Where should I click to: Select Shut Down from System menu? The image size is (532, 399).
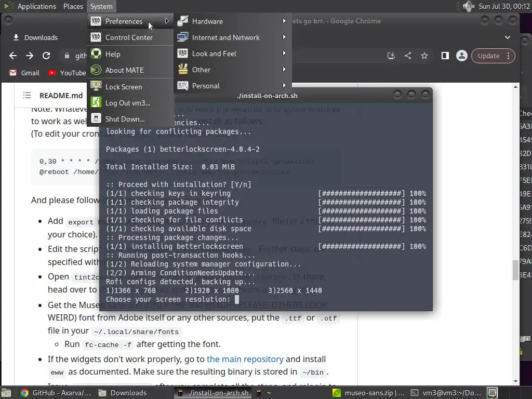click(x=130, y=119)
